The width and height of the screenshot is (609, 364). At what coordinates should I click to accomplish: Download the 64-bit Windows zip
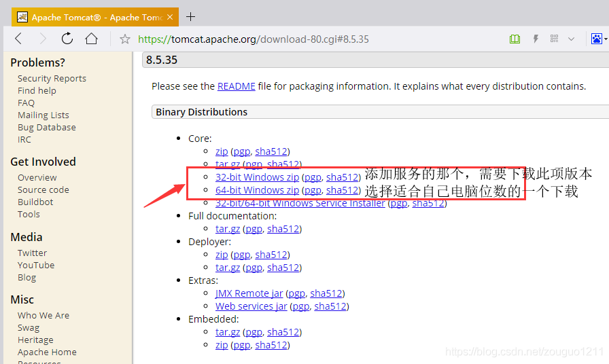257,190
